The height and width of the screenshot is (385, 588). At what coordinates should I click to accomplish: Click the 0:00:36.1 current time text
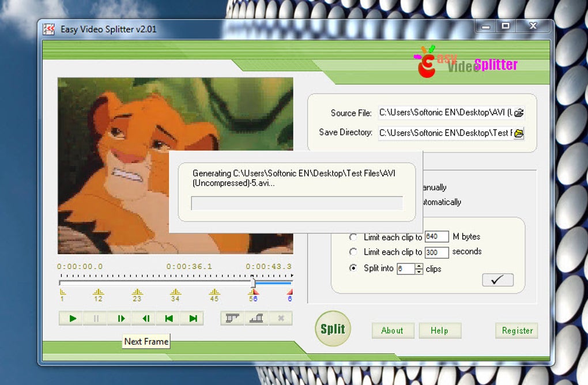tap(190, 266)
